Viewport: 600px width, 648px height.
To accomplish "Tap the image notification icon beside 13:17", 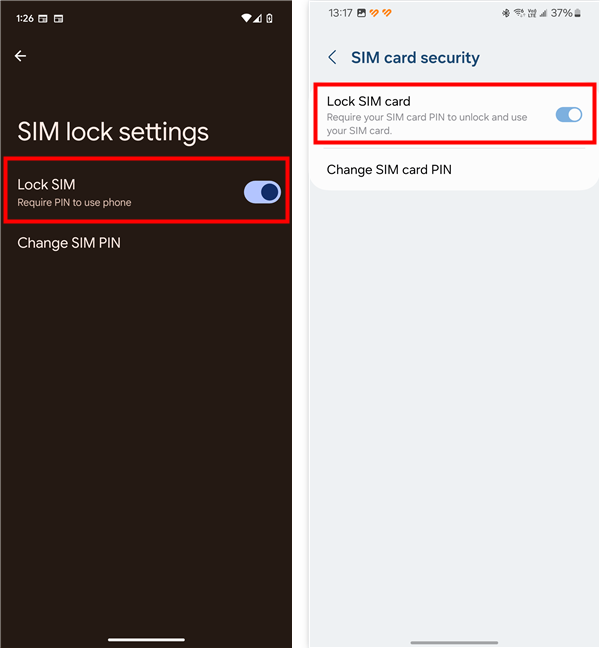I will pos(360,13).
